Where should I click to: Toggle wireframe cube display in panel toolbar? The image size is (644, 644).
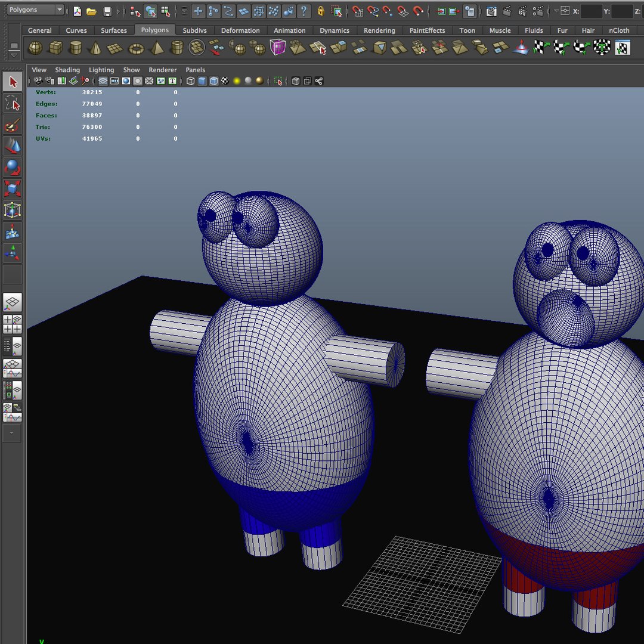pyautogui.click(x=191, y=81)
